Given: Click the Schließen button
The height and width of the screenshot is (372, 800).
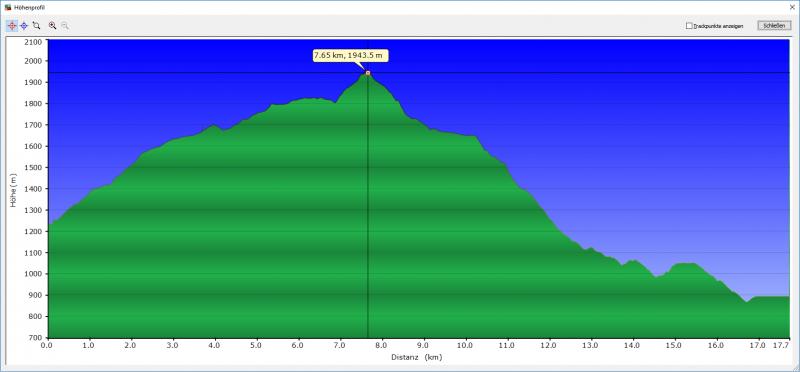Looking at the screenshot, I should click(x=774, y=26).
